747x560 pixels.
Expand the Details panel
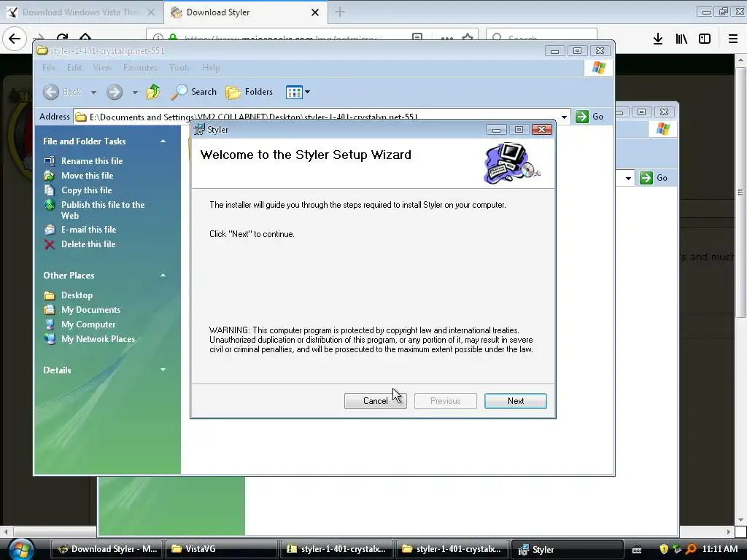(163, 370)
